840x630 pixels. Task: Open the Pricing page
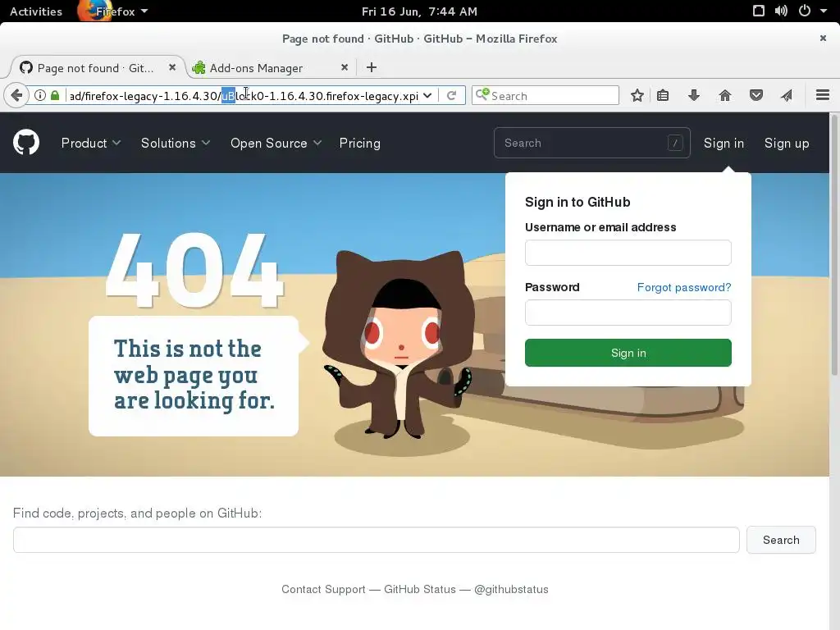[x=360, y=143]
